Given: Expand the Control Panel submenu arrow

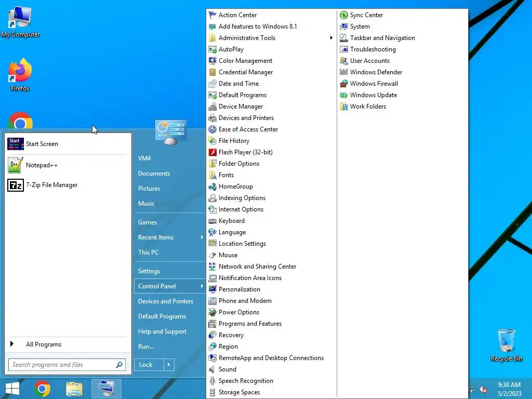Looking at the screenshot, I should coord(202,286).
